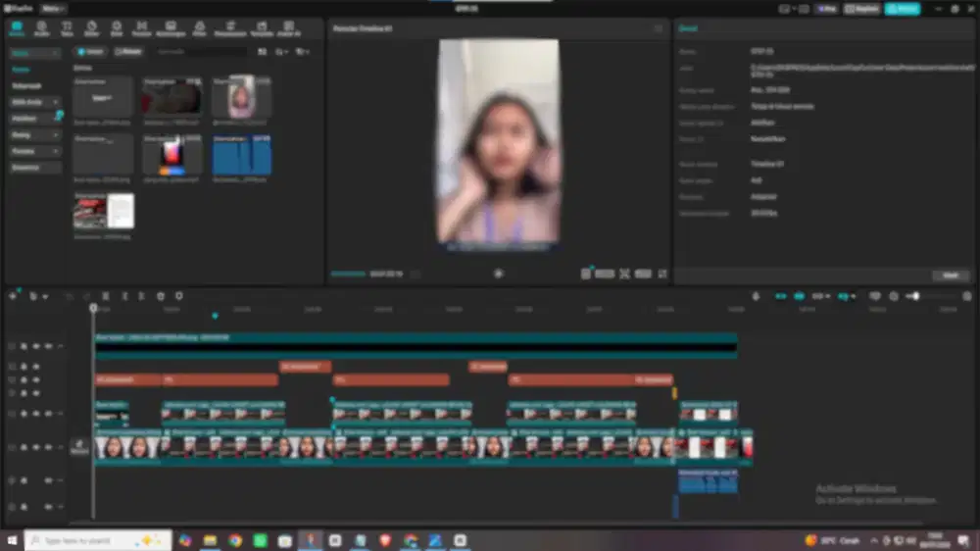Select the blue audio clip on bottom track
980x551 pixels.
pyautogui.click(x=708, y=481)
